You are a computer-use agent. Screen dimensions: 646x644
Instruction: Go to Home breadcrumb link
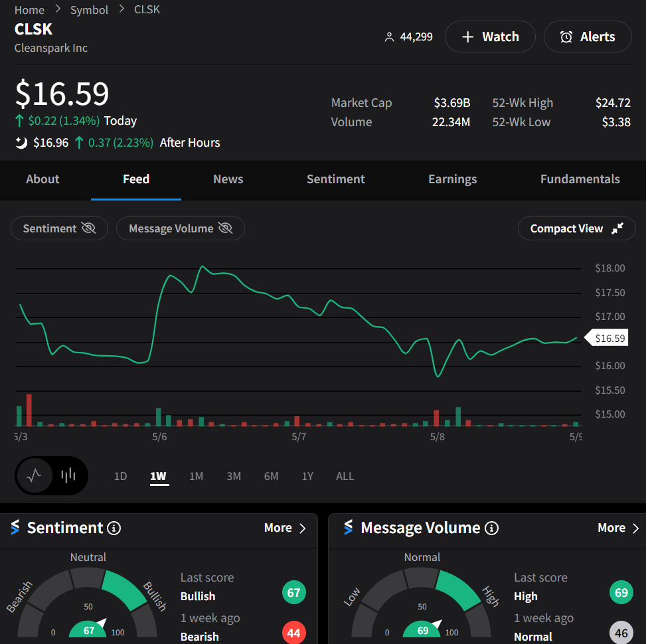pyautogui.click(x=29, y=10)
